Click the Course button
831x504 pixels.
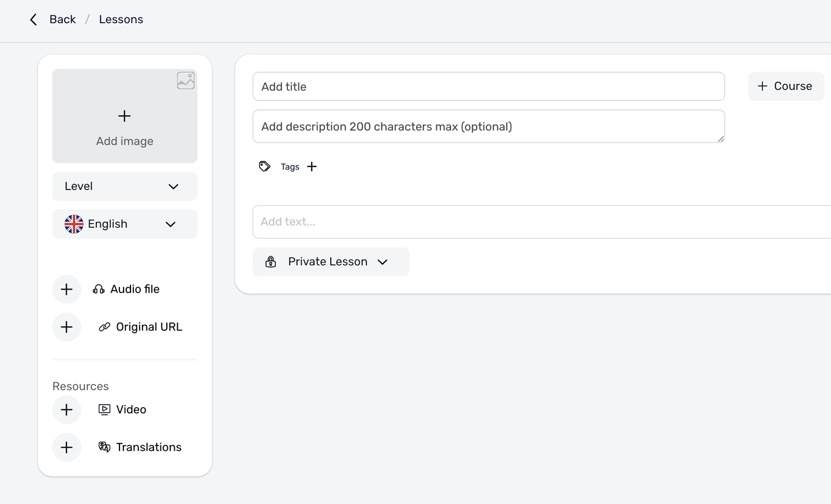pyautogui.click(x=785, y=86)
